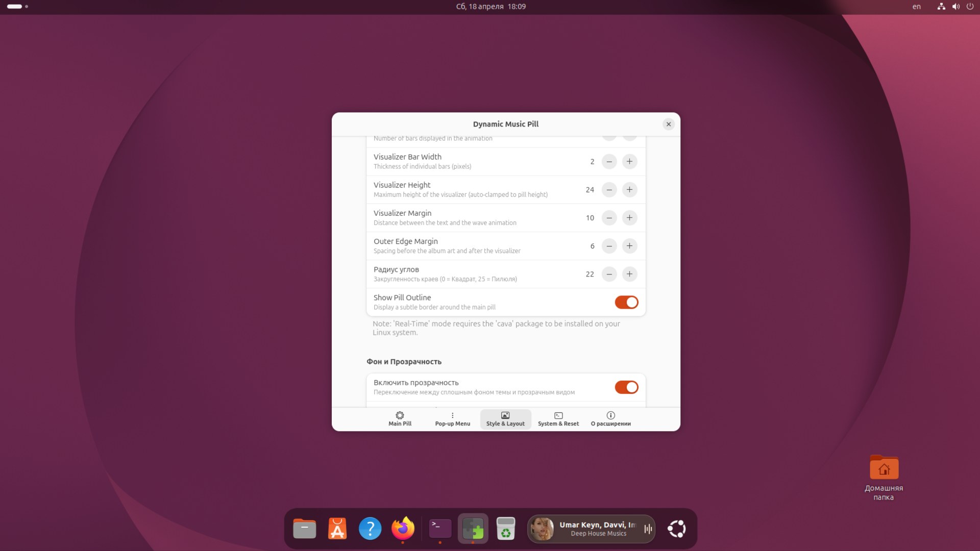Decrease Visualizer Height using the minus button

pyautogui.click(x=609, y=190)
